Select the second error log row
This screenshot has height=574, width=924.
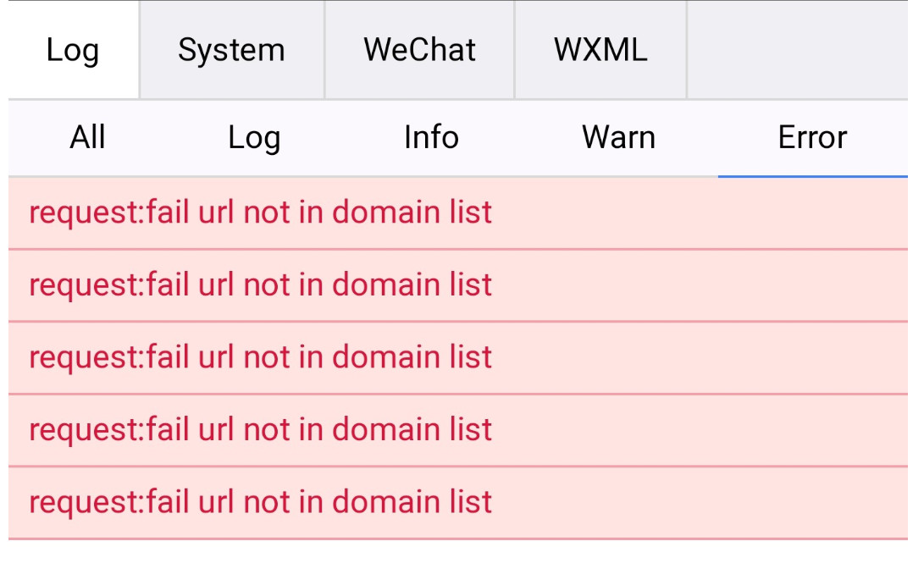260,285
